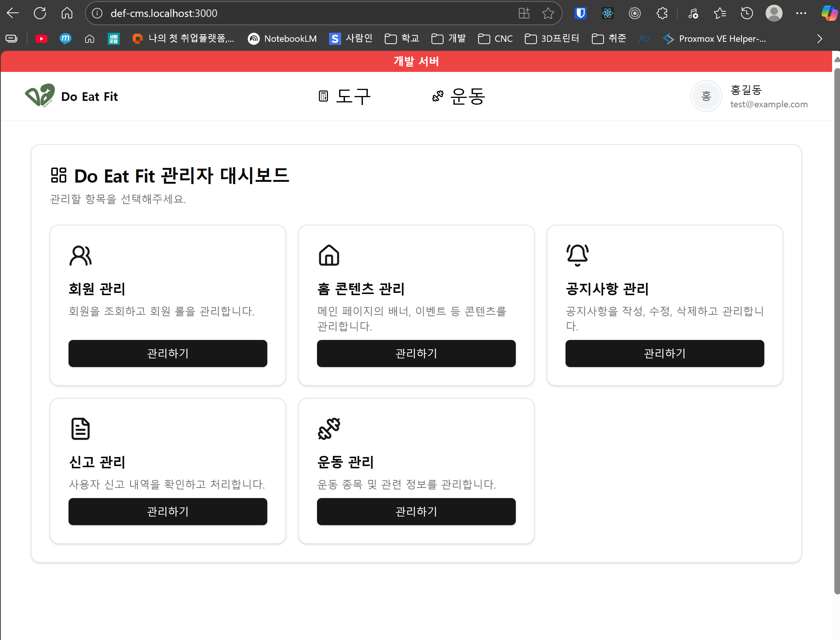Image resolution: width=840 pixels, height=640 pixels.
Task: Click the document icon in 신고 관리 card
Action: point(80,428)
